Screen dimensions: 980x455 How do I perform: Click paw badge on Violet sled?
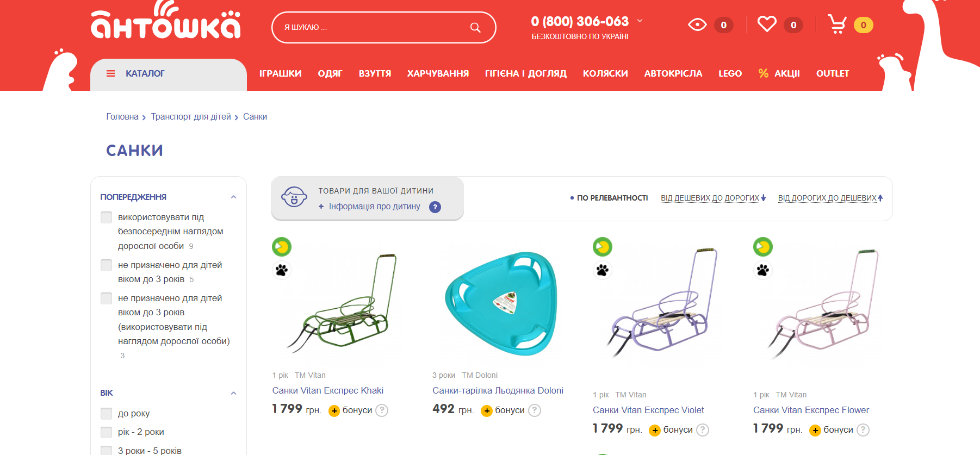coord(603,270)
